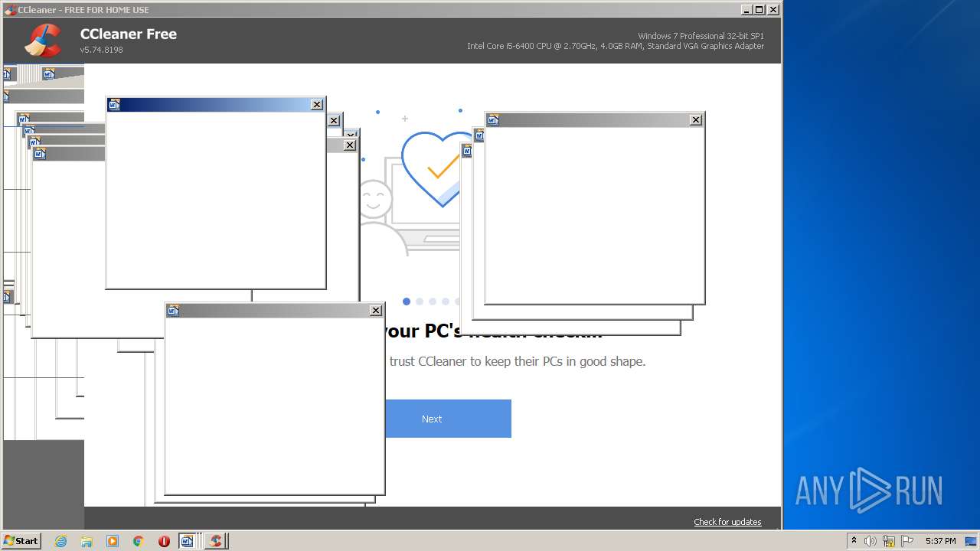This screenshot has height=551, width=980.
Task: Open the volume control in the tray
Action: point(871,541)
